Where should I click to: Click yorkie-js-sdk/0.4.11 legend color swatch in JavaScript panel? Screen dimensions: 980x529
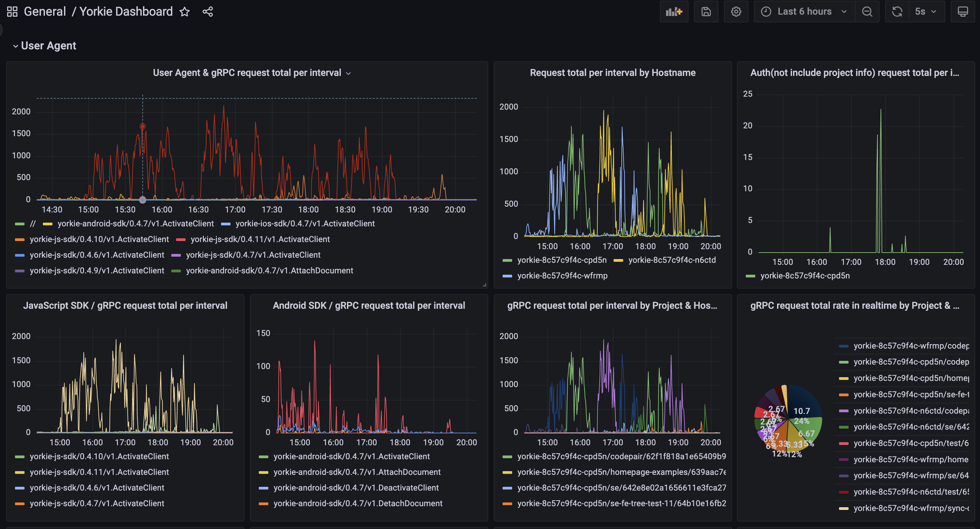20,472
